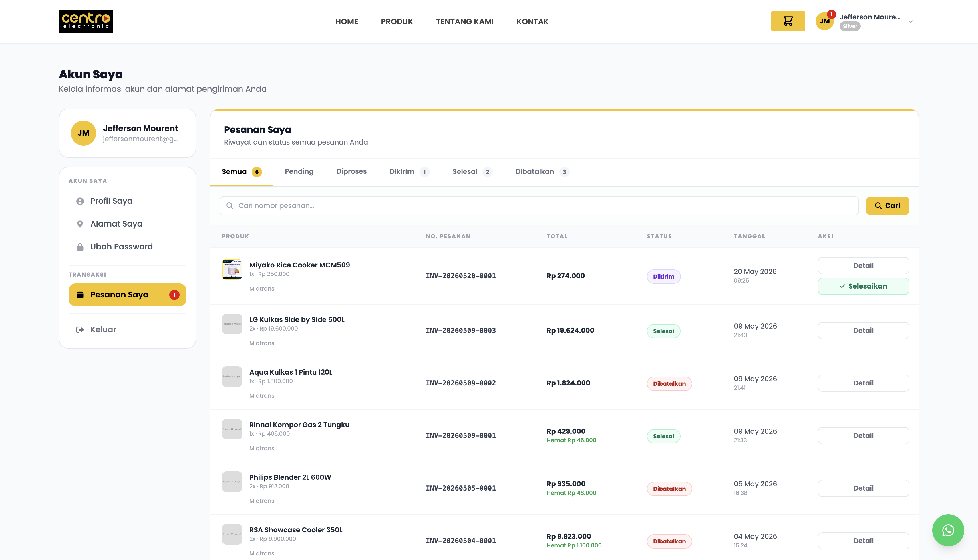The height and width of the screenshot is (560, 978).
Task: Expand the user account dropdown chevron
Action: (911, 21)
